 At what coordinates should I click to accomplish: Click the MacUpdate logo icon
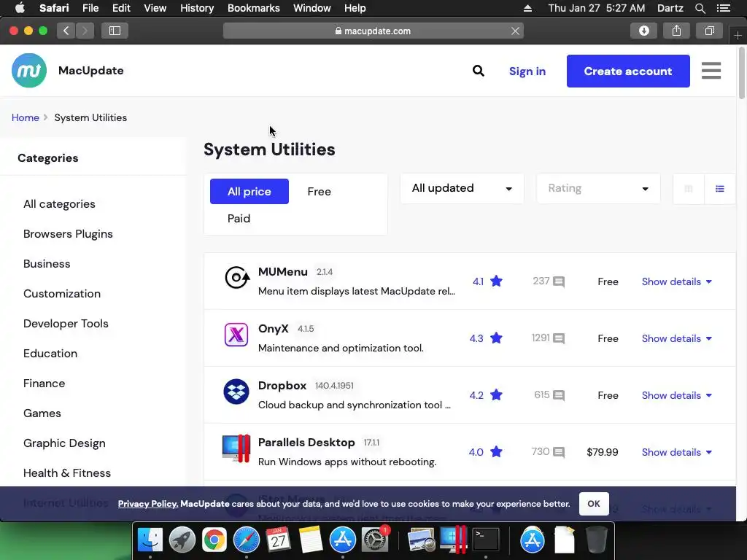[x=29, y=71]
